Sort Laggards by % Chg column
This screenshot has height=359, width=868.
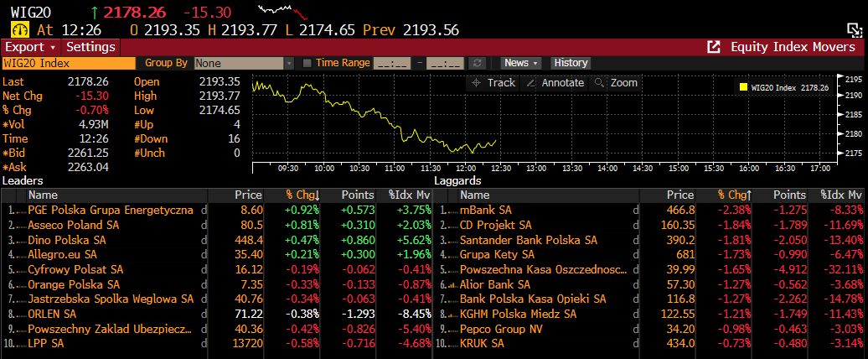[x=734, y=195]
